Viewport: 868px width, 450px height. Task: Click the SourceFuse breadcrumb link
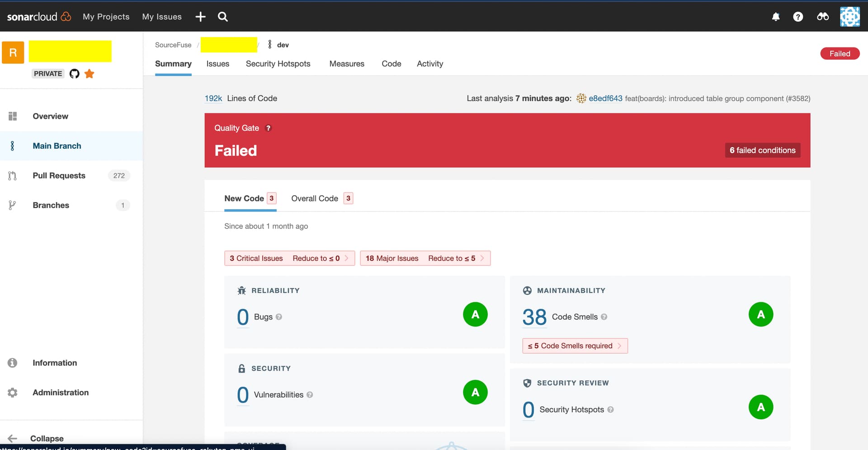click(173, 45)
